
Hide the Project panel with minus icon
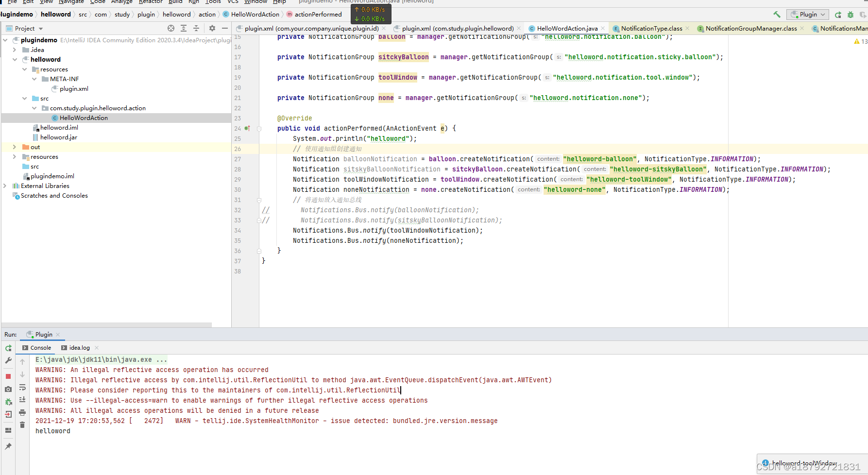225,28
